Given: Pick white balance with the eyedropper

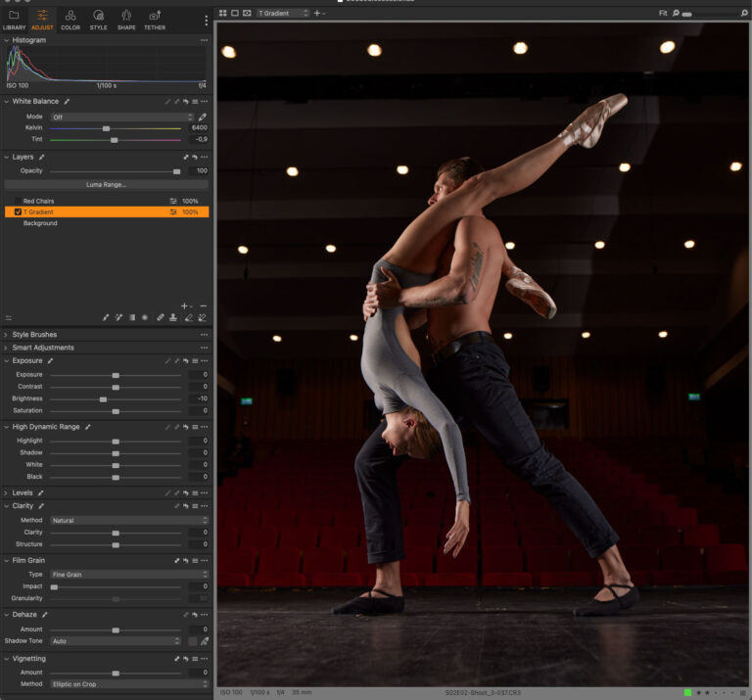Looking at the screenshot, I should click(x=203, y=117).
